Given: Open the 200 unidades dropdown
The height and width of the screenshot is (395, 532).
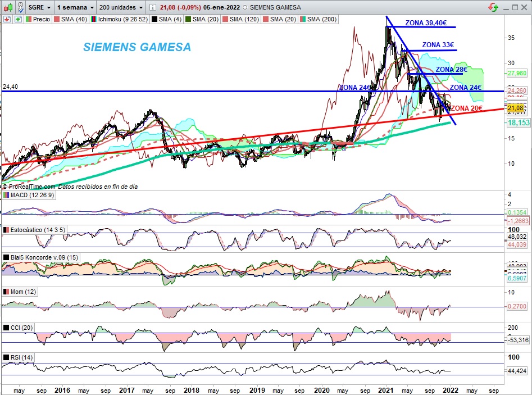Looking at the screenshot, I should (x=121, y=7).
